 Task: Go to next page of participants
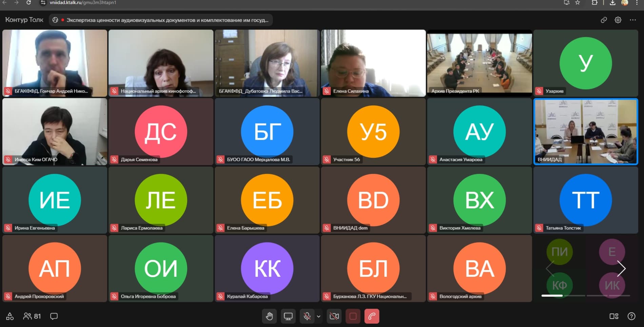click(x=621, y=269)
